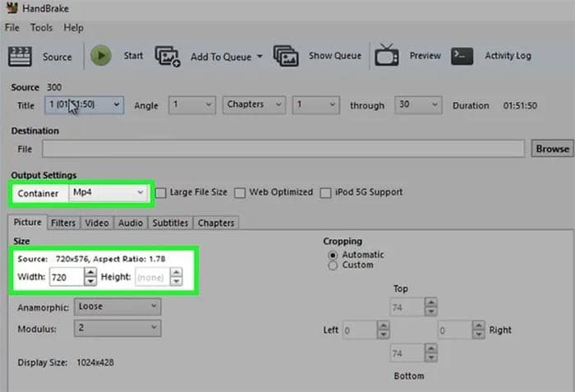
Task: Open the start chapter dropdown showing 1
Action: (315, 105)
